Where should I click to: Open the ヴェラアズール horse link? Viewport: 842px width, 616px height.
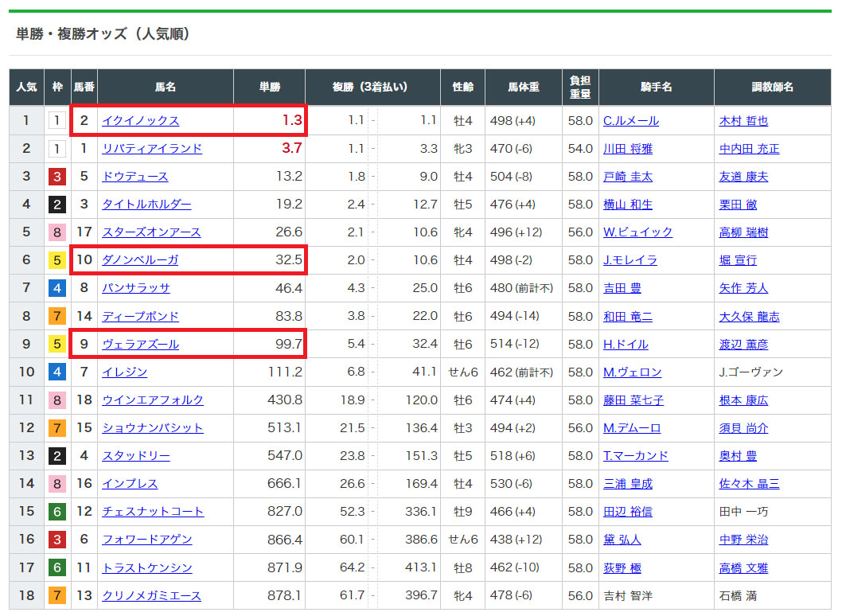[140, 345]
